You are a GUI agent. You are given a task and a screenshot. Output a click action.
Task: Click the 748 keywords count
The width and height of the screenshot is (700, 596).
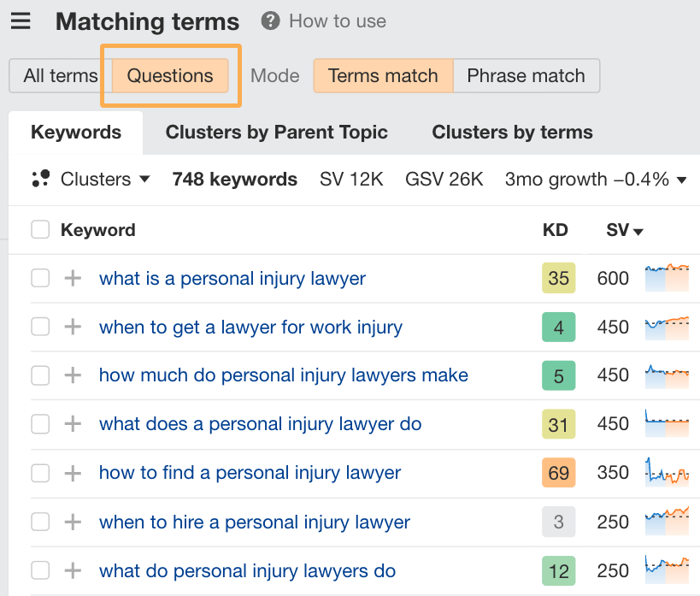pyautogui.click(x=234, y=179)
